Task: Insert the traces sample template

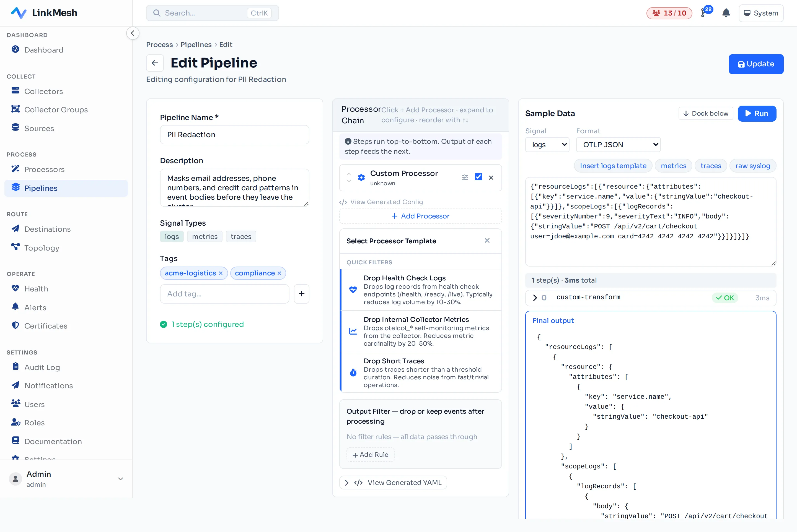Action: (711, 166)
